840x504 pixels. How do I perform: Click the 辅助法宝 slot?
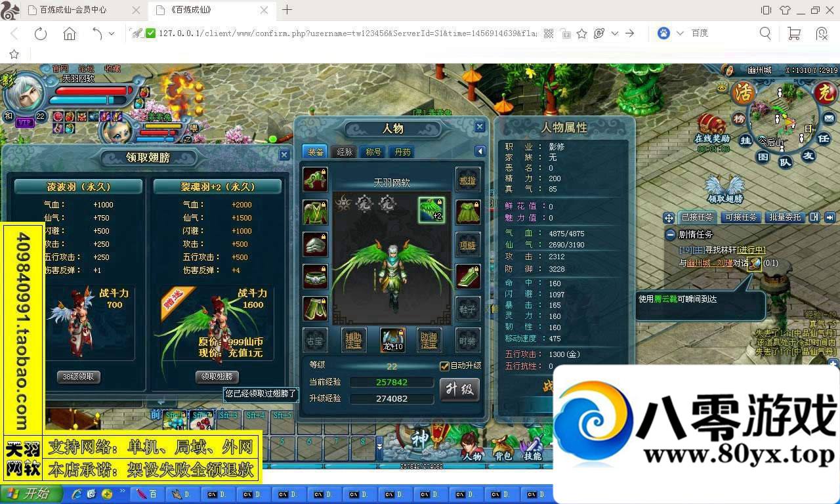click(x=354, y=340)
